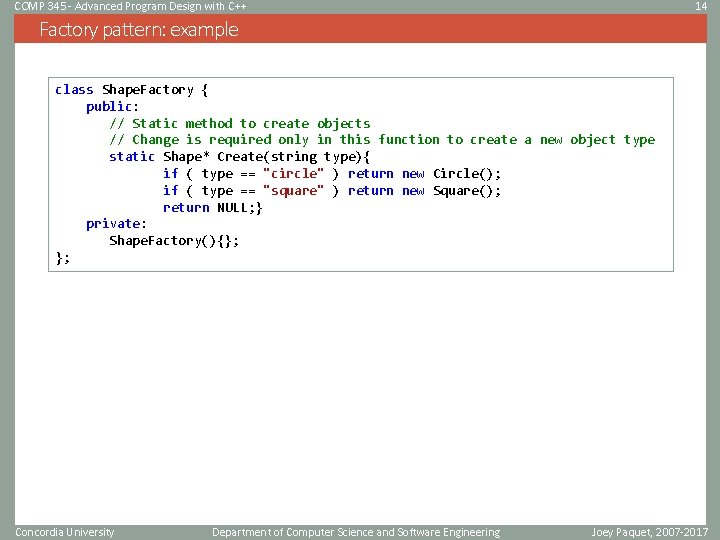Click the course header 'COMP 345 - Advanced Program Design with C++'
This screenshot has width=720, height=540.
pos(130,6)
